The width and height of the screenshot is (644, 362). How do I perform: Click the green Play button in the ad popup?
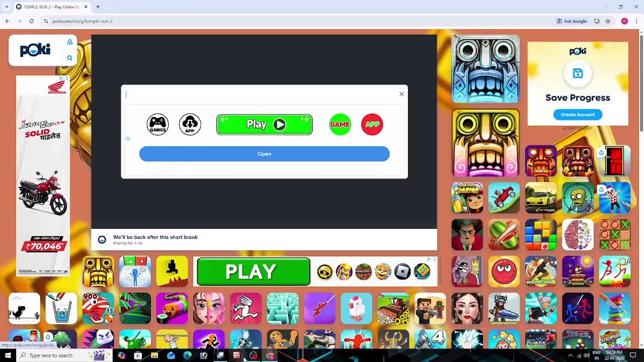[x=265, y=125]
